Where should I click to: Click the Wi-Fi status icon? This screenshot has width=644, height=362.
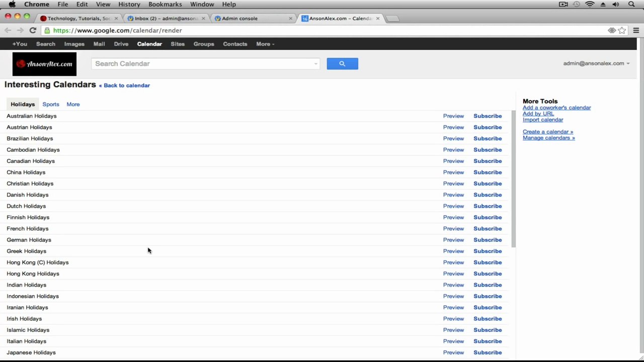(590, 4)
